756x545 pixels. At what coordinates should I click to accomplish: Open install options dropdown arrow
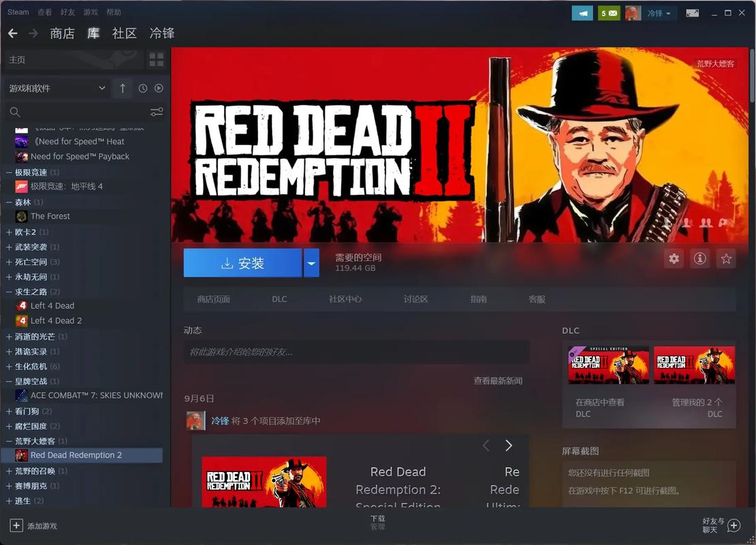click(311, 263)
